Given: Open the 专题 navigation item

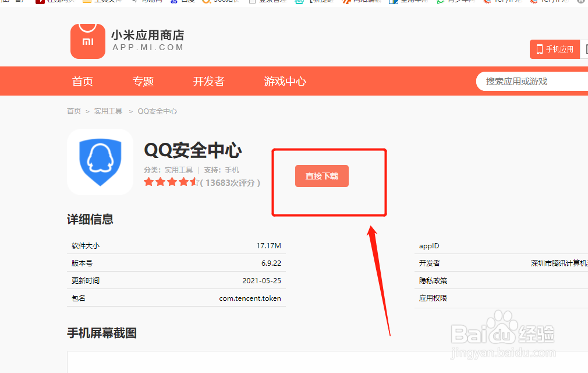Looking at the screenshot, I should tap(143, 82).
